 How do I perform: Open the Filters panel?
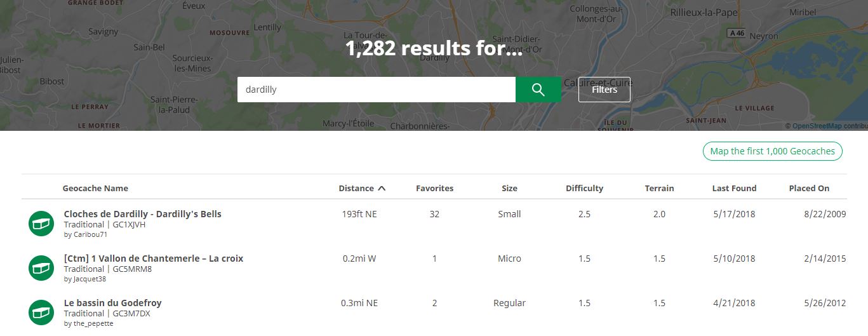[604, 90]
